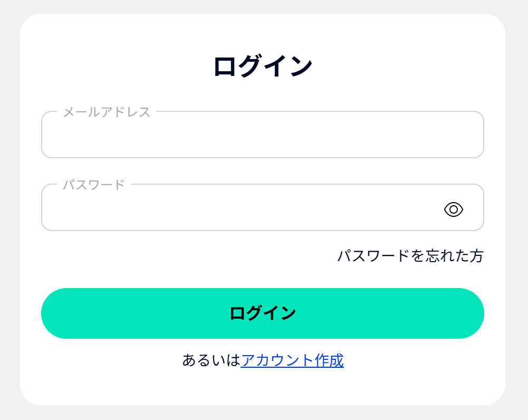Submit the form via the ログイン button
Screen dimensions: 528x420
click(x=262, y=313)
